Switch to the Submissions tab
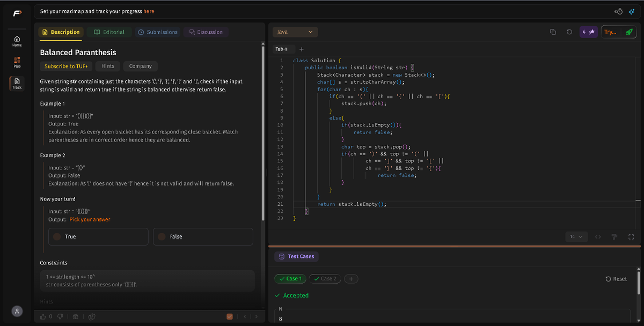The width and height of the screenshot is (644, 326). coord(158,32)
